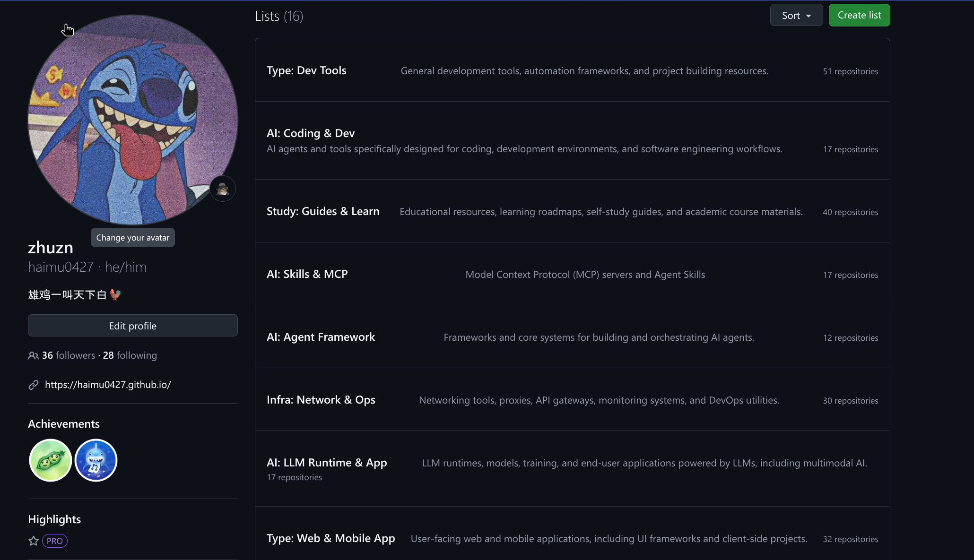Click the 'Networking tools, proxies' description
This screenshot has height=560, width=974.
[x=599, y=400]
